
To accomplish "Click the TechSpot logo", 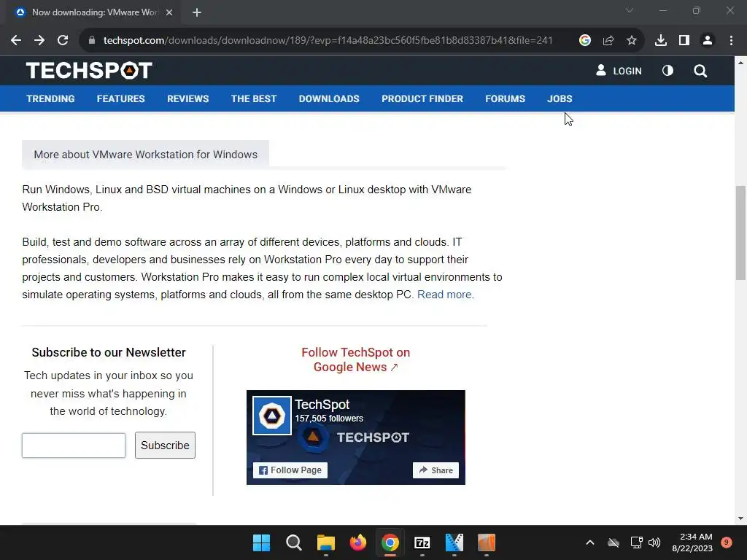I will click(x=89, y=71).
